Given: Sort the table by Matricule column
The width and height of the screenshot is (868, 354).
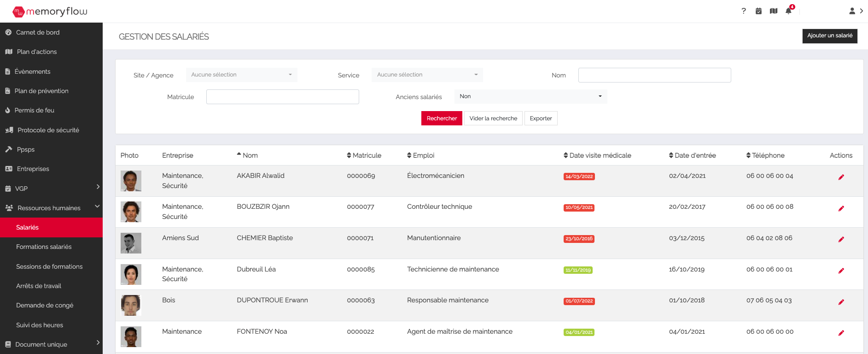Looking at the screenshot, I should tap(364, 155).
